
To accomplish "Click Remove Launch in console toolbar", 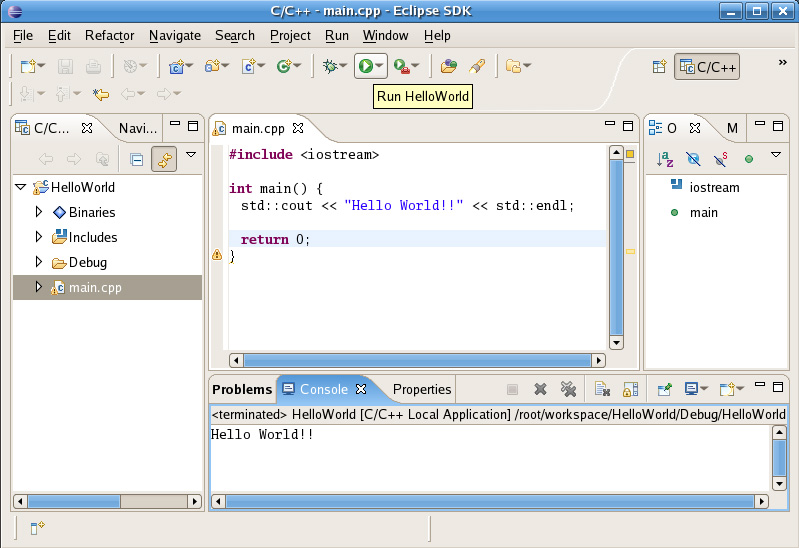I will [x=540, y=390].
